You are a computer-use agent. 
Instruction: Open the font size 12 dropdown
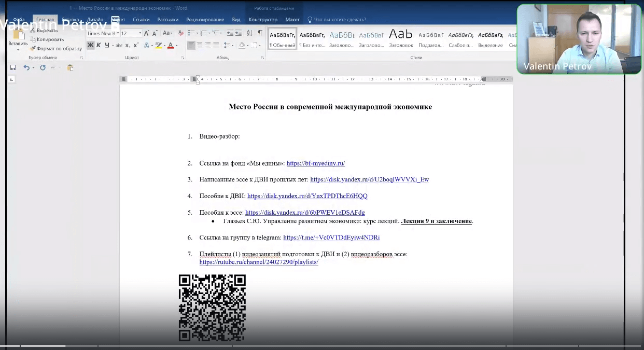(140, 33)
